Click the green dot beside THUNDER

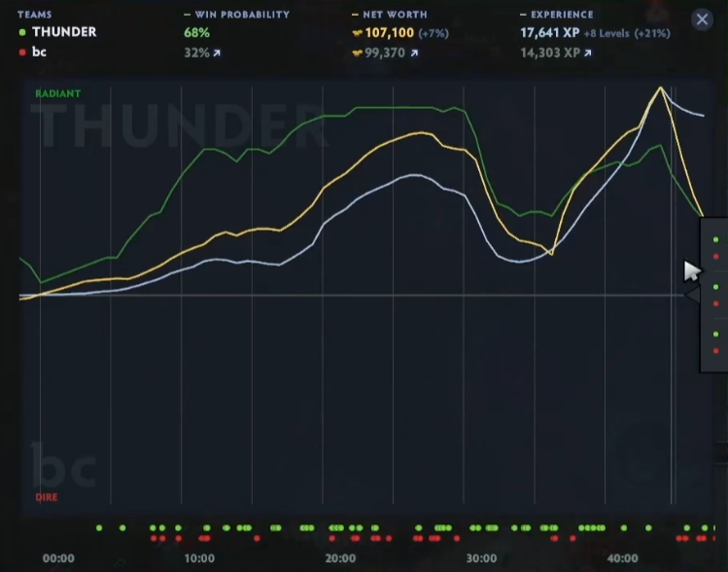22,32
